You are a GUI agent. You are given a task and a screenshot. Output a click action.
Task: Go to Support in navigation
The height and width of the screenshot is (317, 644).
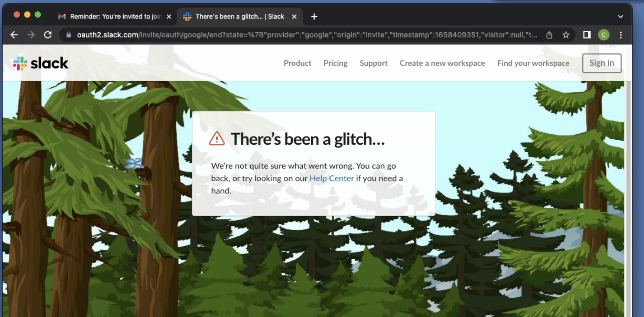point(374,63)
